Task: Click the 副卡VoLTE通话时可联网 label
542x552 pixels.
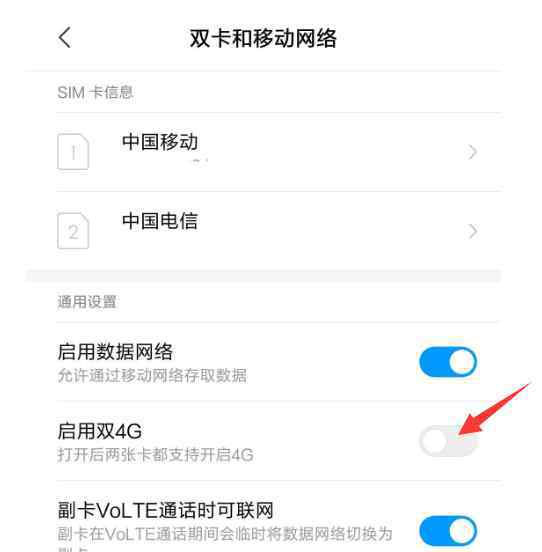Action: click(x=165, y=510)
